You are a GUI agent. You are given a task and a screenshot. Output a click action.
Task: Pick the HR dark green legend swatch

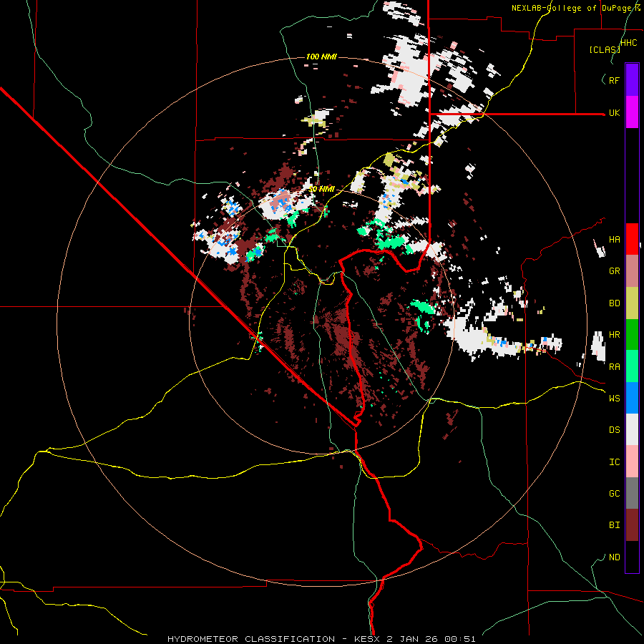(x=632, y=335)
